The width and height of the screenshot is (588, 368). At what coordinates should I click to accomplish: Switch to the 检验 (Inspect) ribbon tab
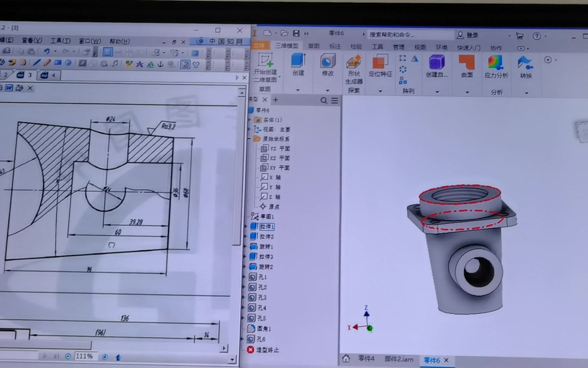pos(356,46)
